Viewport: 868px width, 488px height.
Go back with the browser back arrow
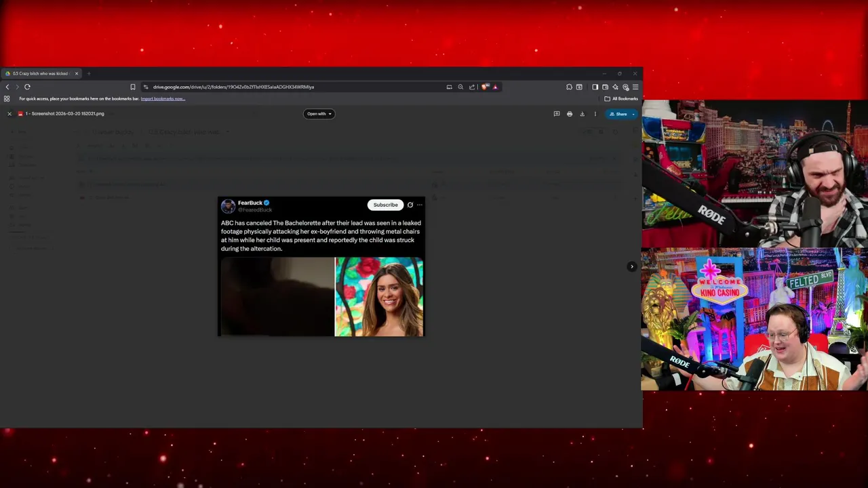pyautogui.click(x=7, y=87)
